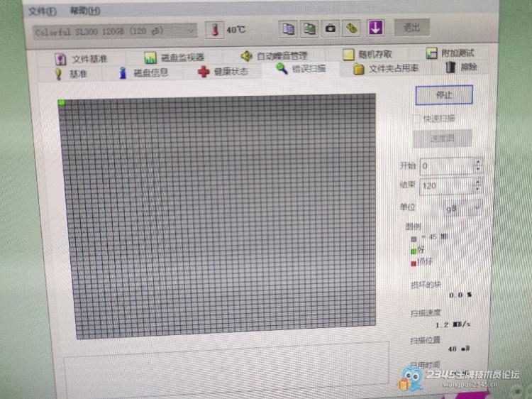Click the purple down-arrow save icon
Viewport: 532px width, 399px height.
point(375,28)
